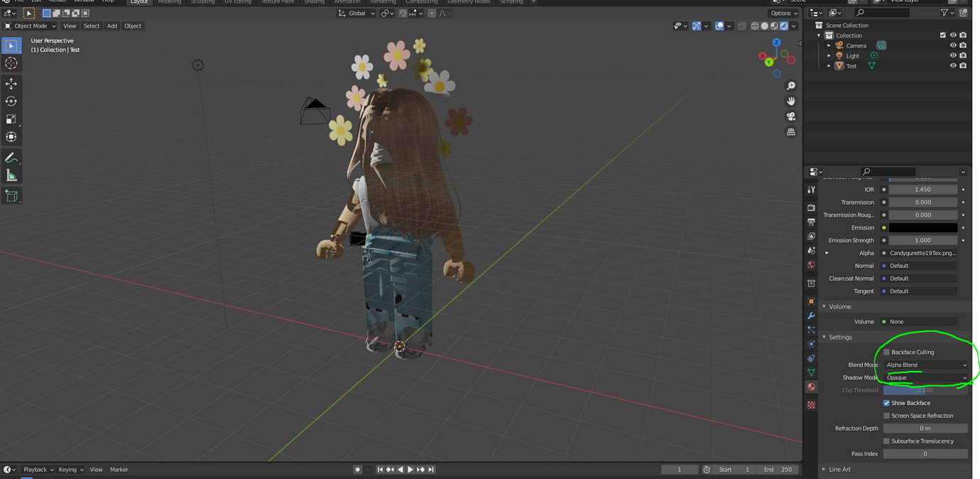This screenshot has width=980, height=479.
Task: Open the Texture properties tab
Action: point(811,405)
